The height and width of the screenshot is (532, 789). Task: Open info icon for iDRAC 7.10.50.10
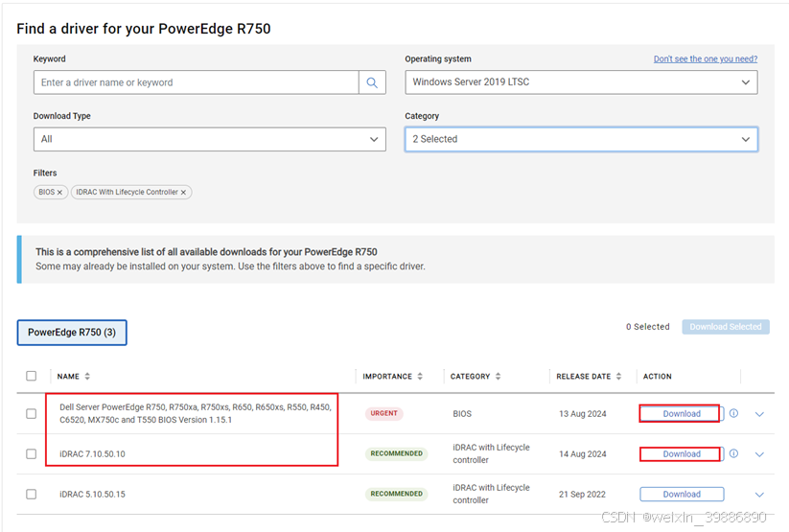733,453
